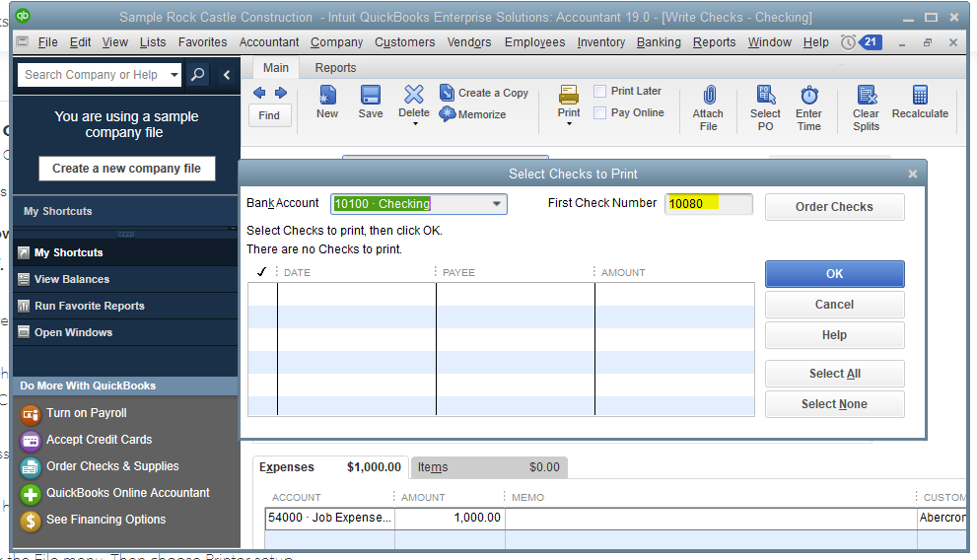The image size is (977, 560).
Task: Open the reminders clock icon
Action: pyautogui.click(x=848, y=42)
